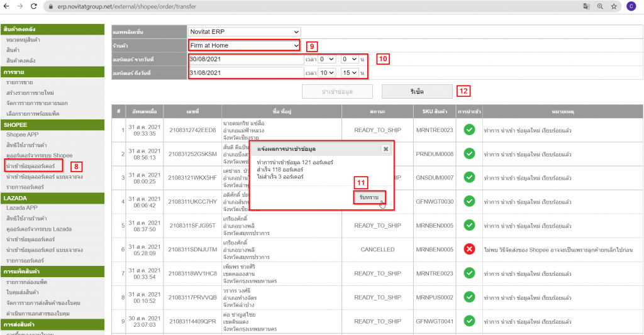Close the import result dialog with X

(386, 149)
